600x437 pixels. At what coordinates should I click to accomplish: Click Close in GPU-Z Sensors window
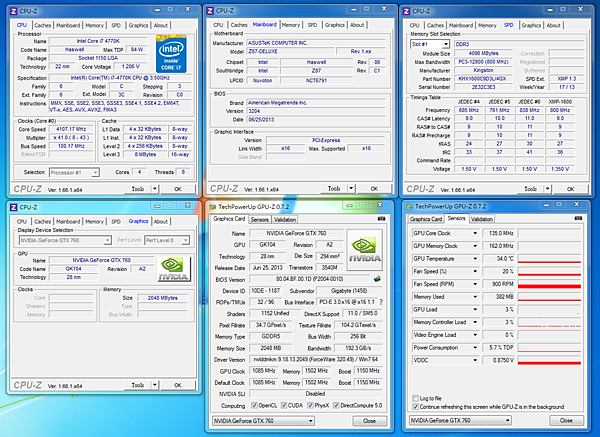pos(566,421)
